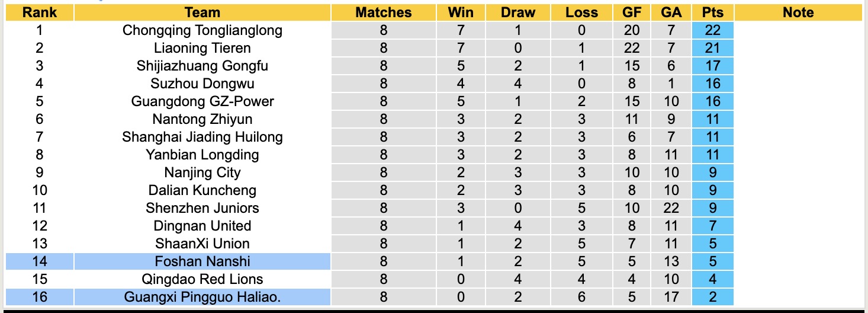Click Shenzhen Juniors team name
Image resolution: width=868 pixels, height=313 pixels.
(202, 208)
